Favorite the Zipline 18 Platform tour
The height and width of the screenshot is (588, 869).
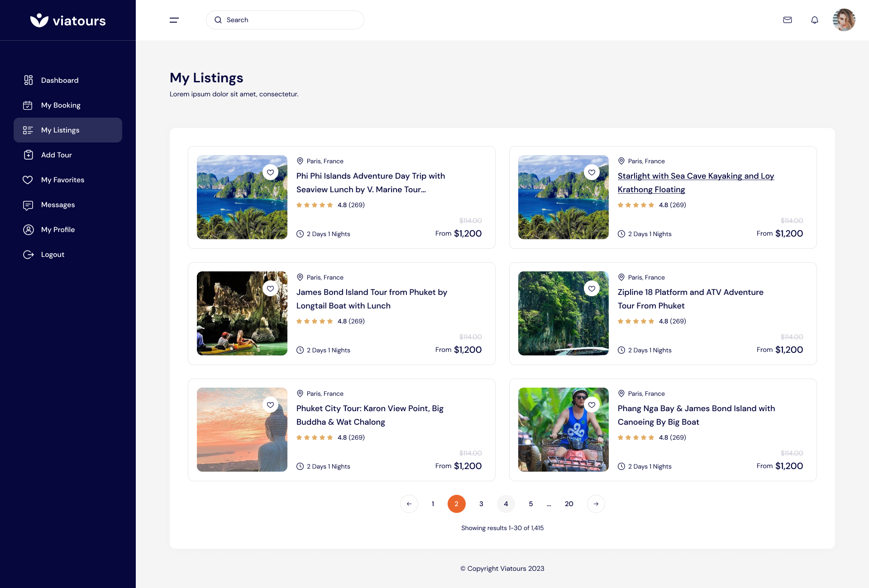[592, 288]
